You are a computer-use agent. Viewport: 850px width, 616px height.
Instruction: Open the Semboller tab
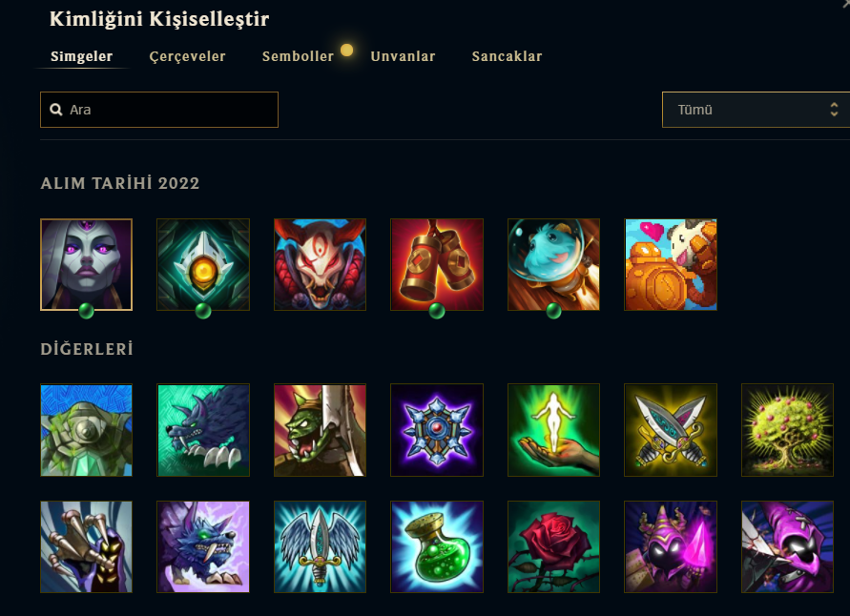coord(298,56)
